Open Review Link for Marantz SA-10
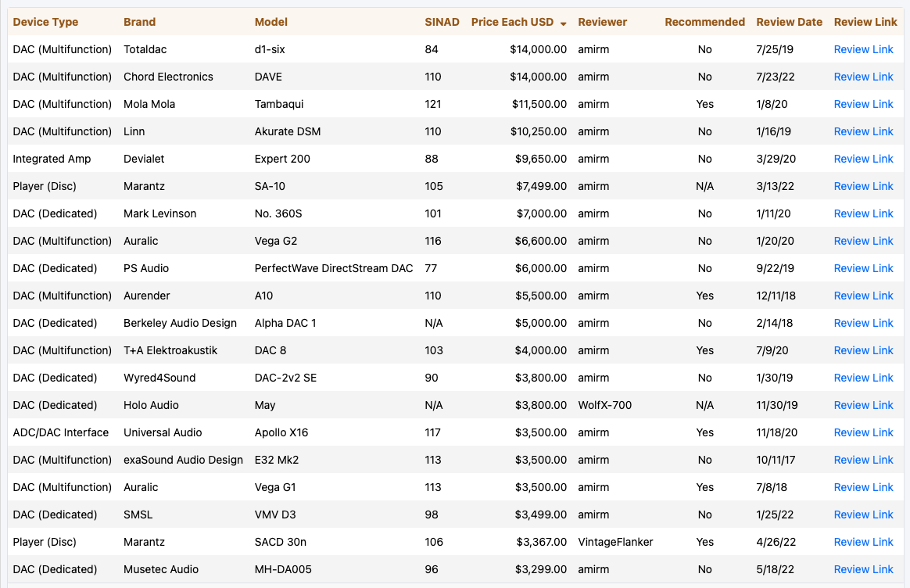 pyautogui.click(x=863, y=186)
